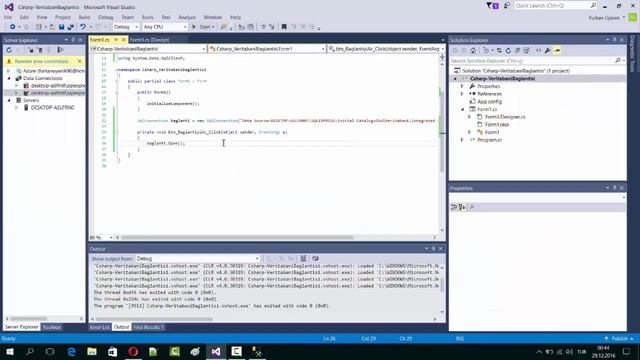
Task: Collapse the Form1.cs node
Action: coord(462,109)
